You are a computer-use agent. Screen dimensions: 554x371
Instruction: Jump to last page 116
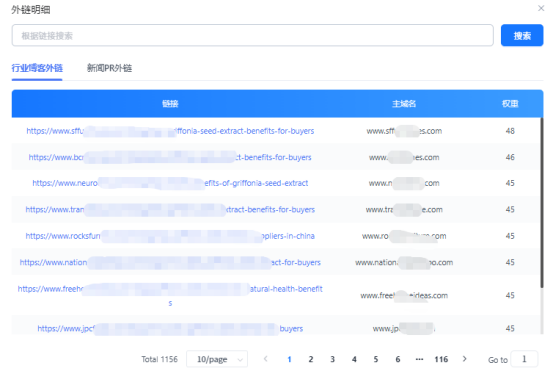click(441, 359)
